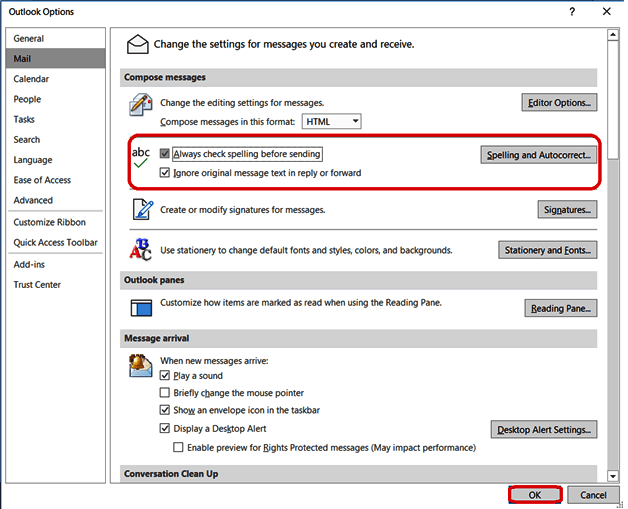This screenshot has height=509, width=628.
Task: Open the Add-ins category
Action: 56,264
